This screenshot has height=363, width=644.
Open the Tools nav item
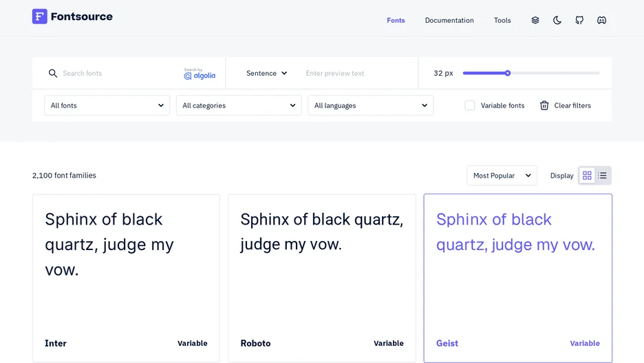click(502, 20)
